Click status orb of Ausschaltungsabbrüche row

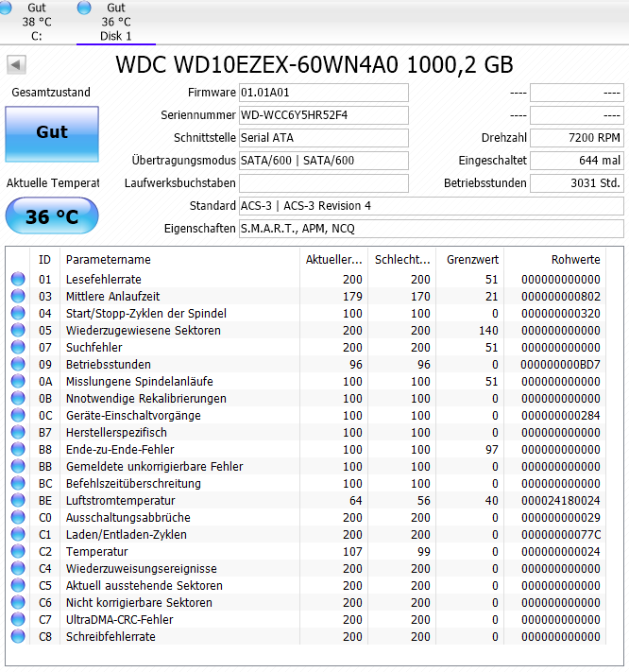pyautogui.click(x=18, y=517)
